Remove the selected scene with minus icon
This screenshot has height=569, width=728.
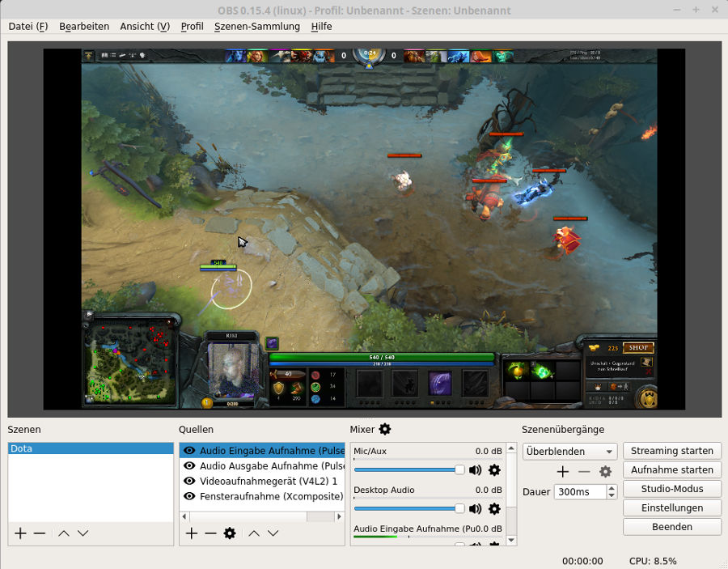pos(40,533)
